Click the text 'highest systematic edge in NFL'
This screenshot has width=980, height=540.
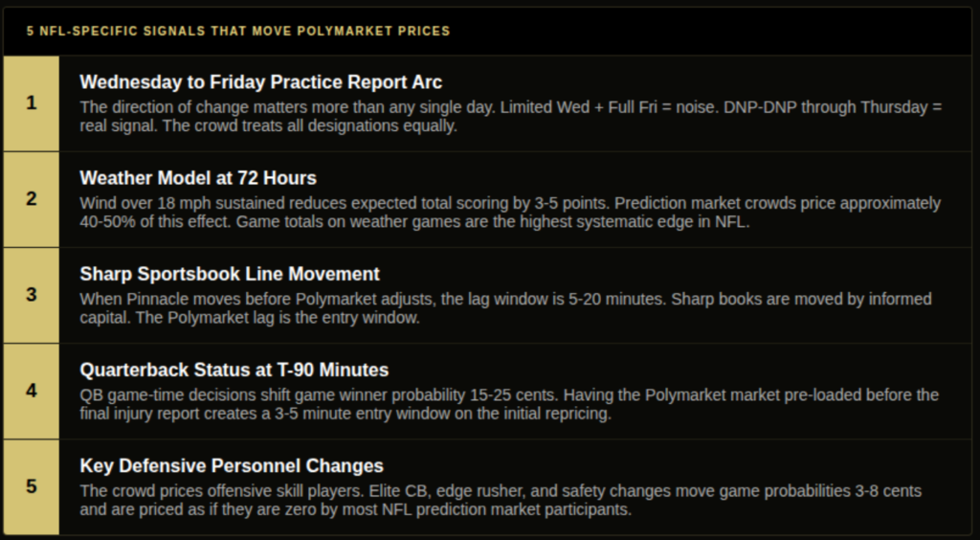point(630,222)
